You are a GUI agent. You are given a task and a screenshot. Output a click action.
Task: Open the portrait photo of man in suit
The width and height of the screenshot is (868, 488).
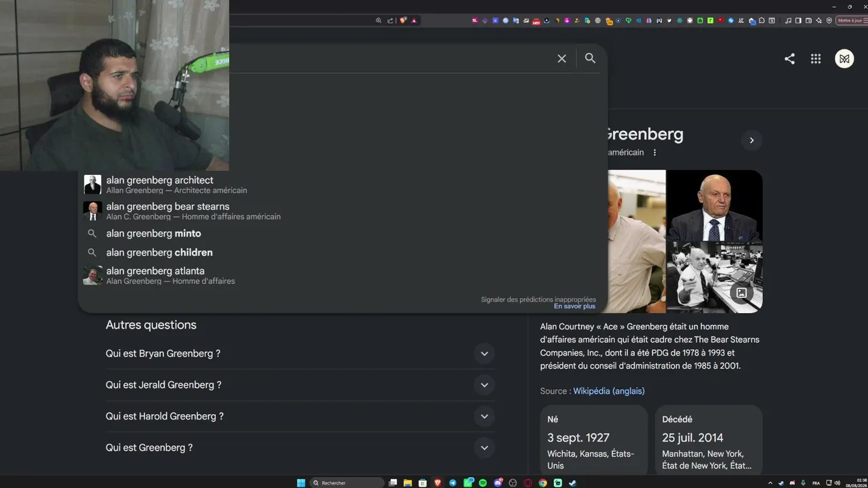[x=715, y=205]
